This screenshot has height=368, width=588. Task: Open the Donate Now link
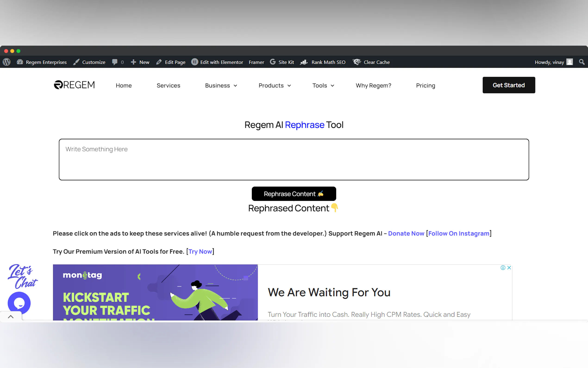406,233
